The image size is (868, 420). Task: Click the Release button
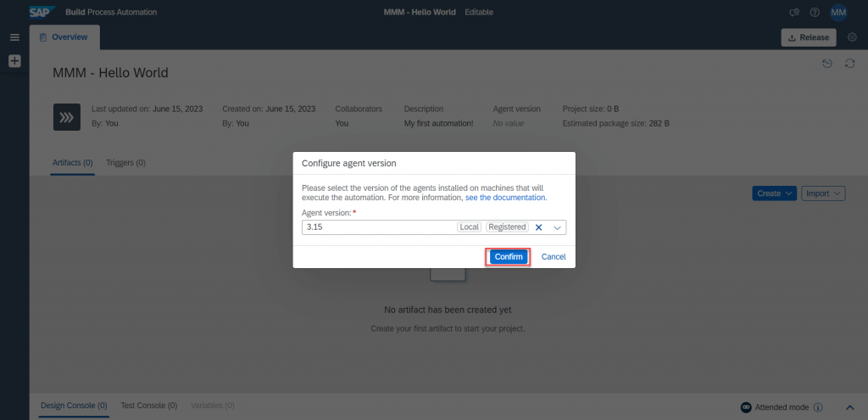pyautogui.click(x=808, y=37)
